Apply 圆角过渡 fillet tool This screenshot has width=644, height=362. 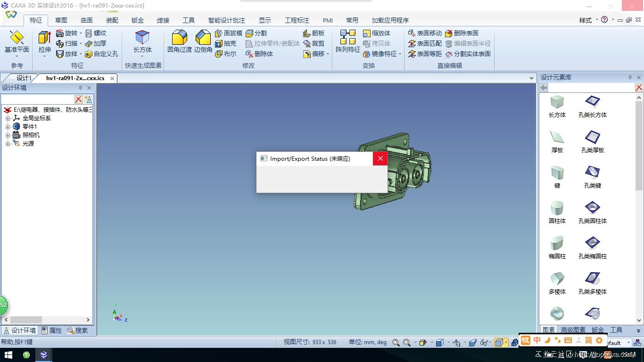180,41
